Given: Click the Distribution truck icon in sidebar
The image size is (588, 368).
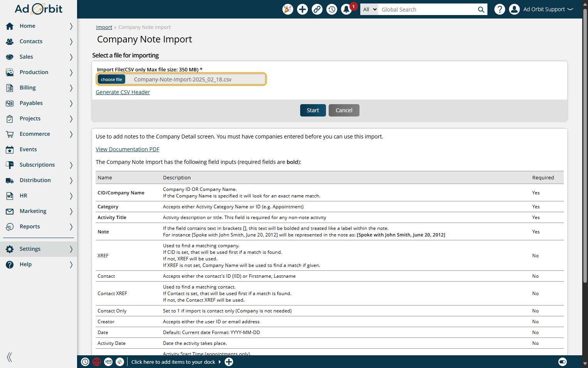Looking at the screenshot, I should point(10,180).
